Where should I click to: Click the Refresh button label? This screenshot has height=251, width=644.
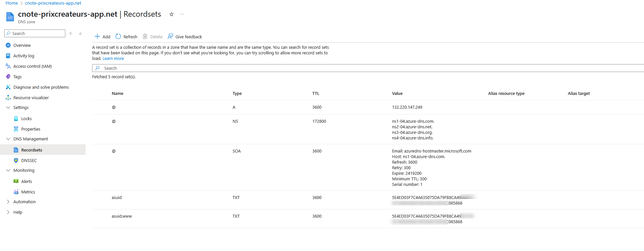130,37
